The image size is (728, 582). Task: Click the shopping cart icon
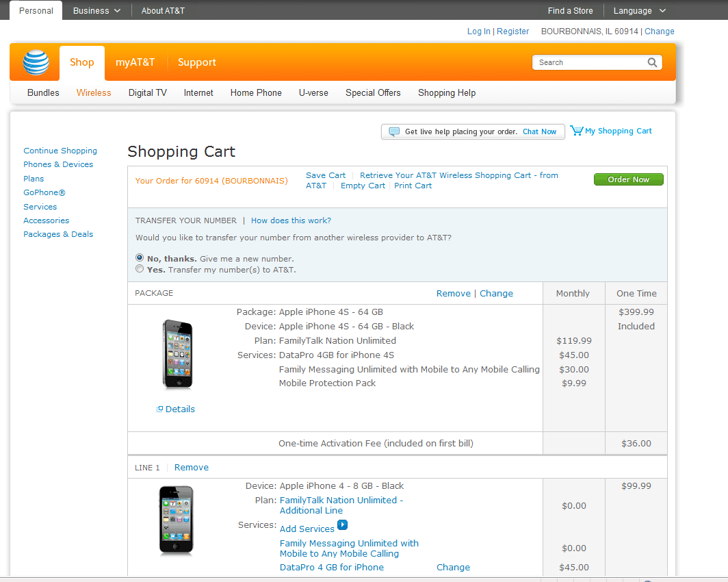576,131
